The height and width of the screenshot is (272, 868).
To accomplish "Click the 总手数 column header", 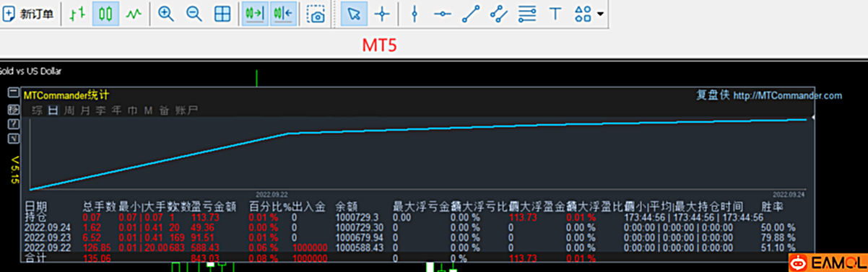I will pyautogui.click(x=100, y=206).
